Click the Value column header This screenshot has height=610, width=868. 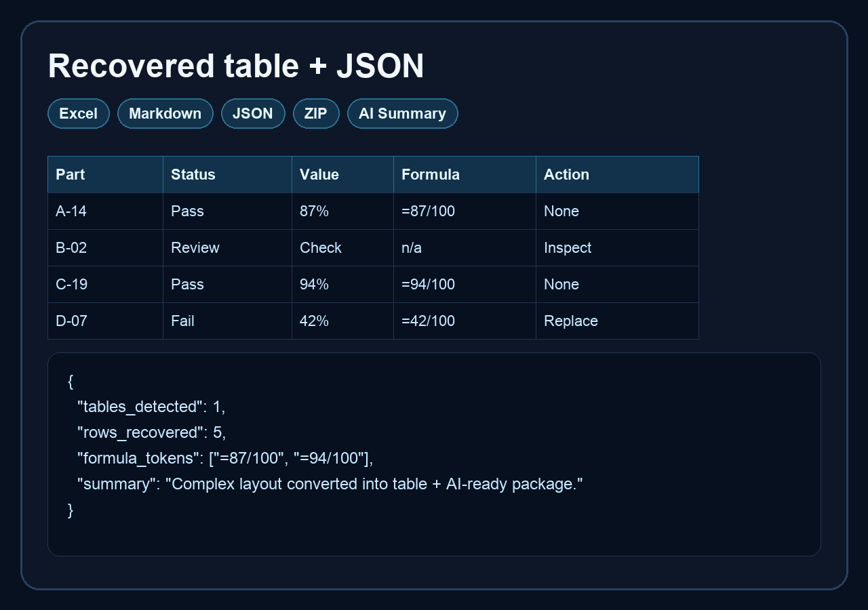(x=319, y=174)
